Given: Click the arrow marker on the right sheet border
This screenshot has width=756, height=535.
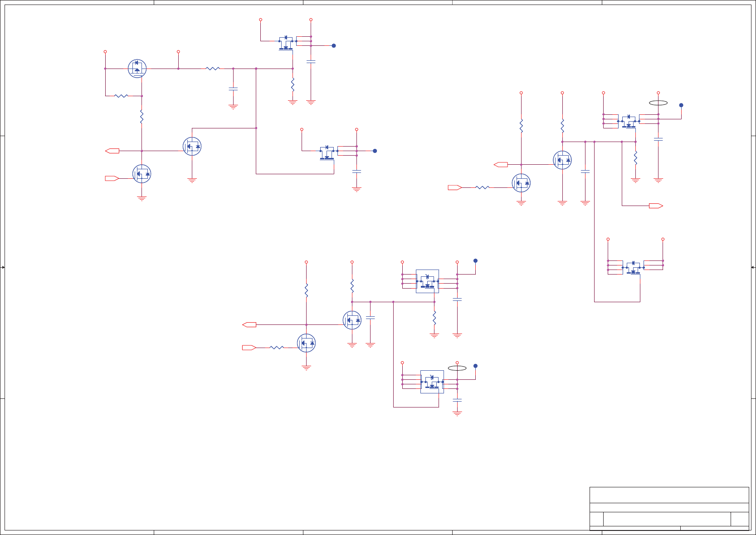Looking at the screenshot, I should tap(753, 267).
